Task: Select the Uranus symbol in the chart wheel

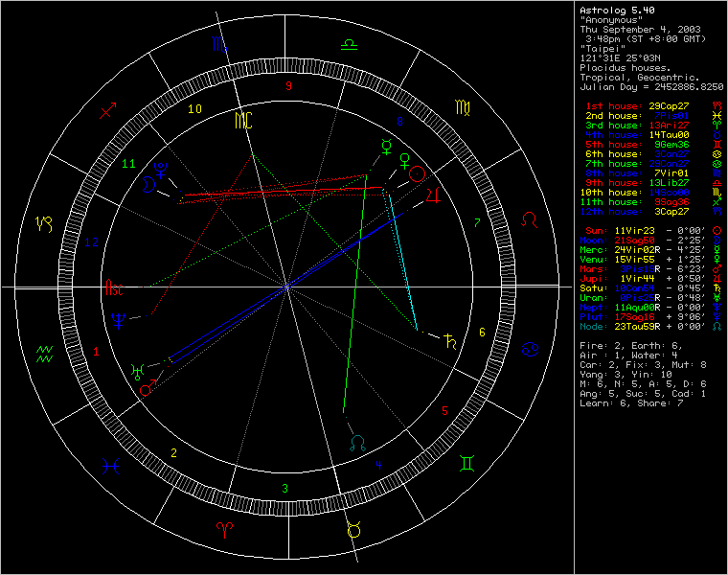Action: [x=137, y=372]
